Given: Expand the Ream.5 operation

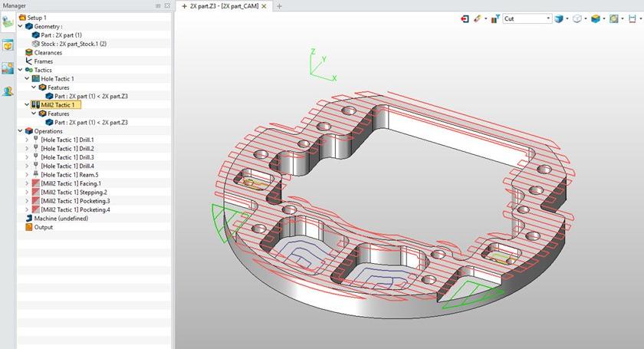Looking at the screenshot, I should point(27,175).
